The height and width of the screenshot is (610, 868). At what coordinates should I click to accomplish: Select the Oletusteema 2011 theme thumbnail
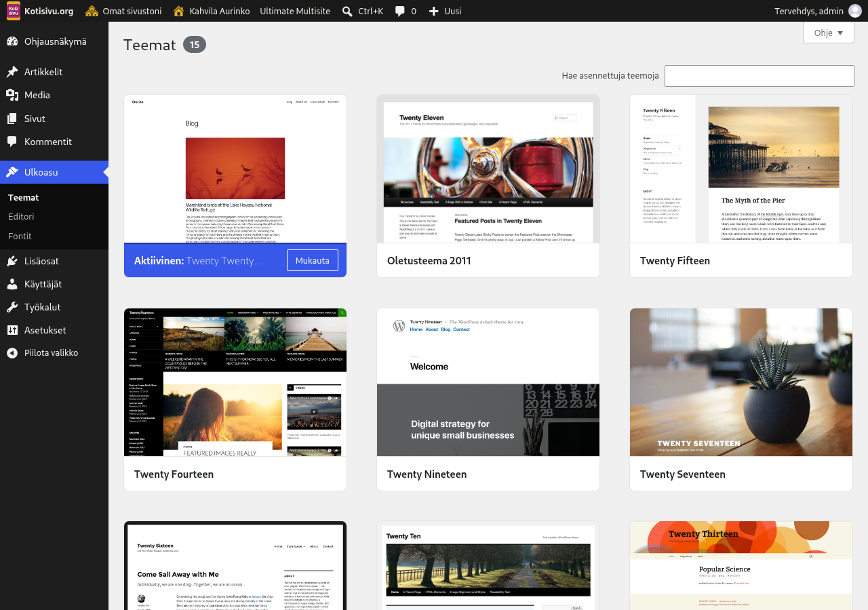point(488,169)
